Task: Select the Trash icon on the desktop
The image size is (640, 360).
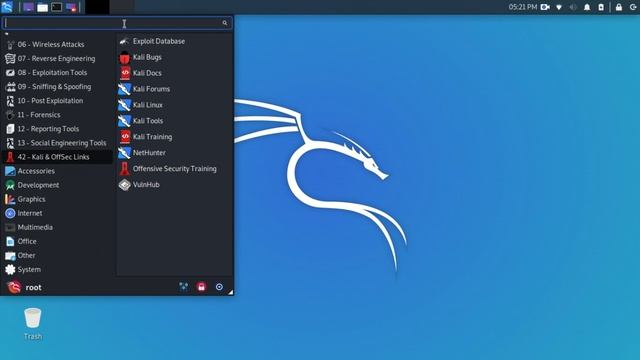Action: (x=33, y=324)
